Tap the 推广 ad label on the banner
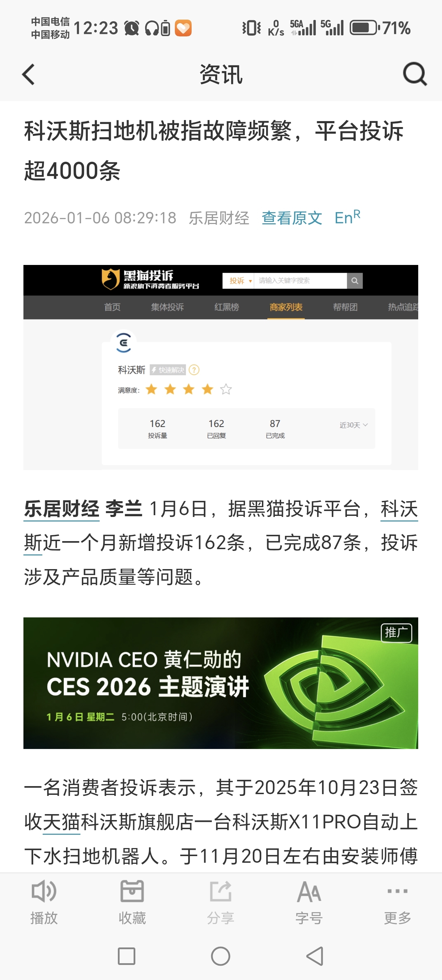Screen dimensions: 442x980 tap(397, 633)
